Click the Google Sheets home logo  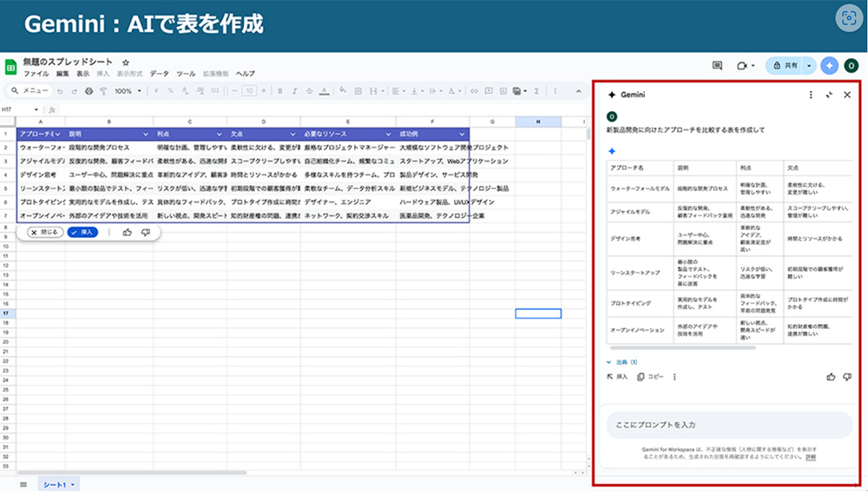[x=10, y=67]
